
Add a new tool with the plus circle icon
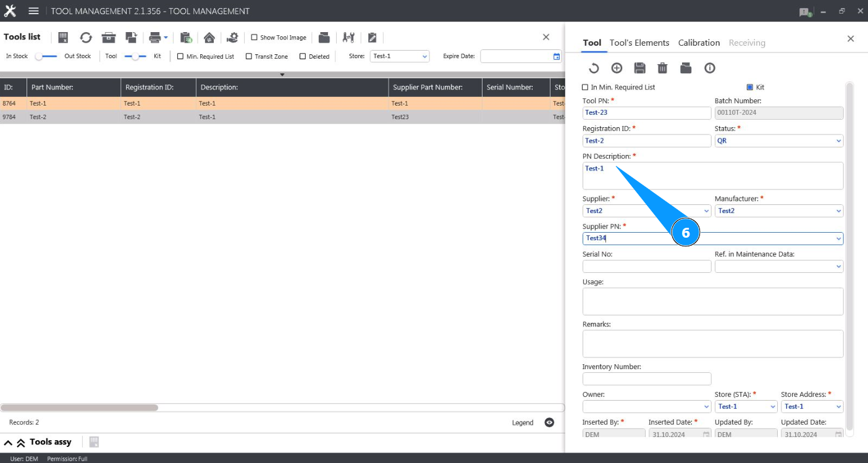(617, 68)
